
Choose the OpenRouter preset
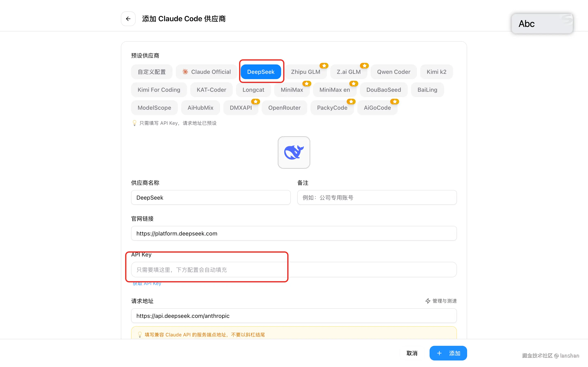pyautogui.click(x=284, y=108)
